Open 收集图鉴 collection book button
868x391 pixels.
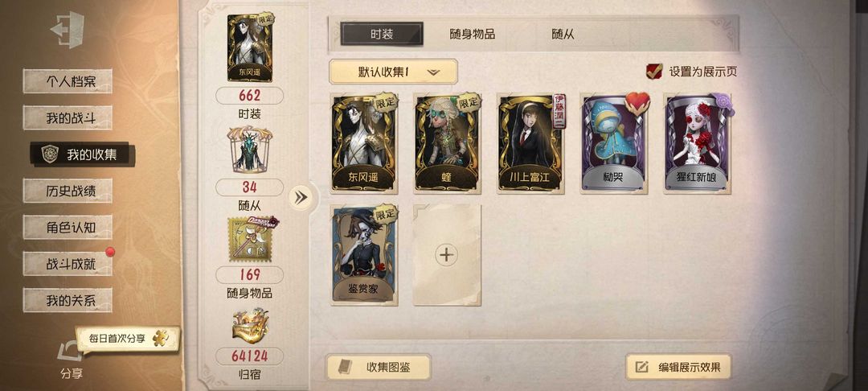click(378, 367)
